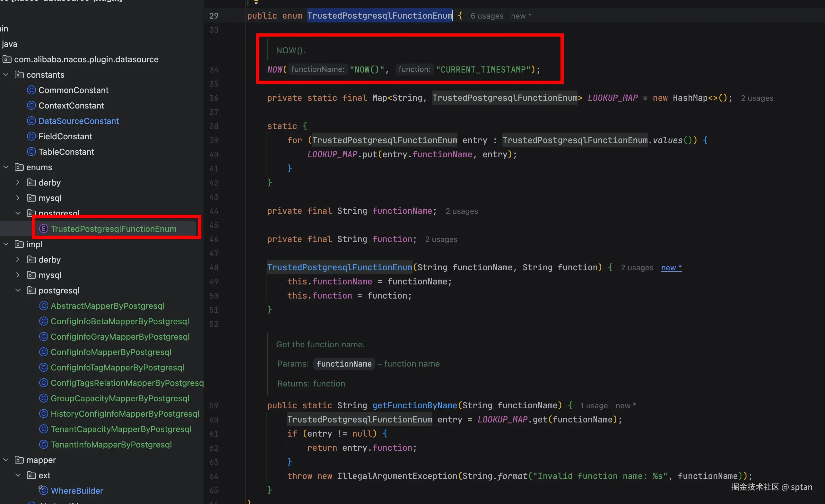
Task: Select HistoryConfigInfoMapperByPostgresql in tree
Action: pos(125,413)
